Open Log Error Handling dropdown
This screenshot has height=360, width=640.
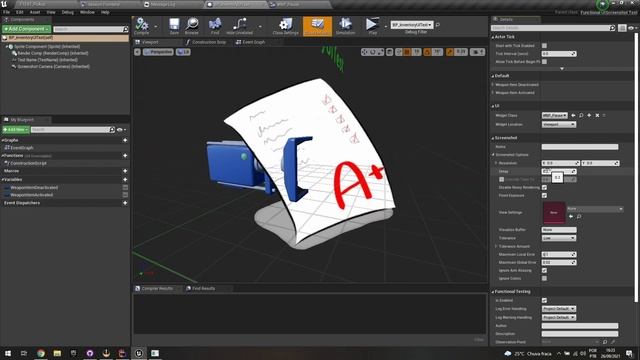559,309
